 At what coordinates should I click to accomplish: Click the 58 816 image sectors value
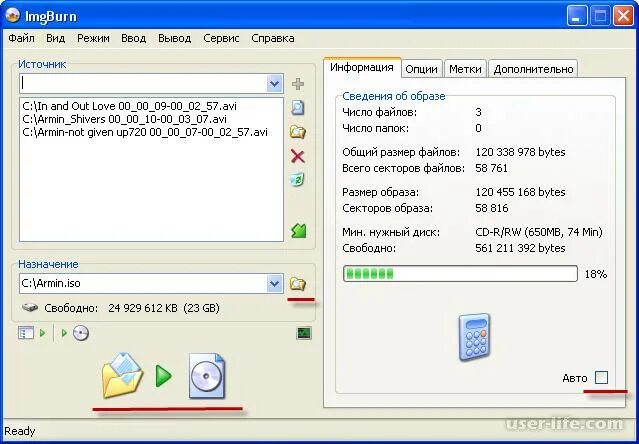(x=491, y=208)
